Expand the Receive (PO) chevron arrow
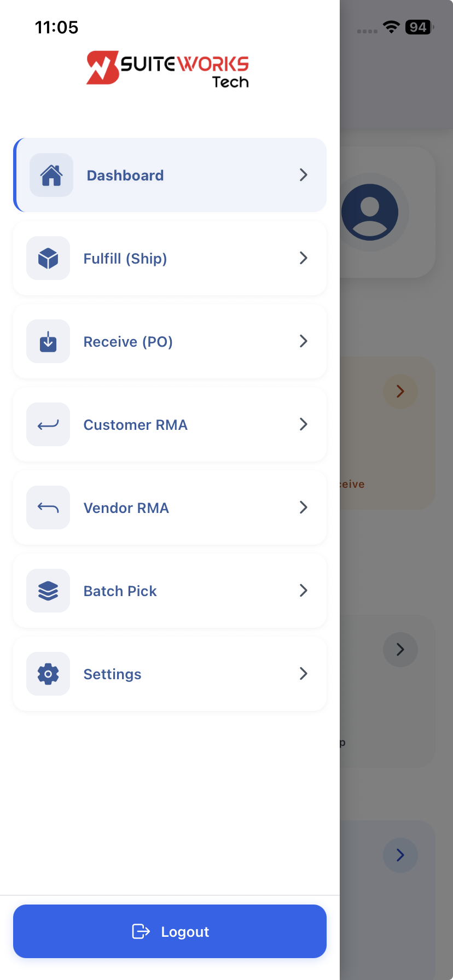453x980 pixels. click(304, 341)
